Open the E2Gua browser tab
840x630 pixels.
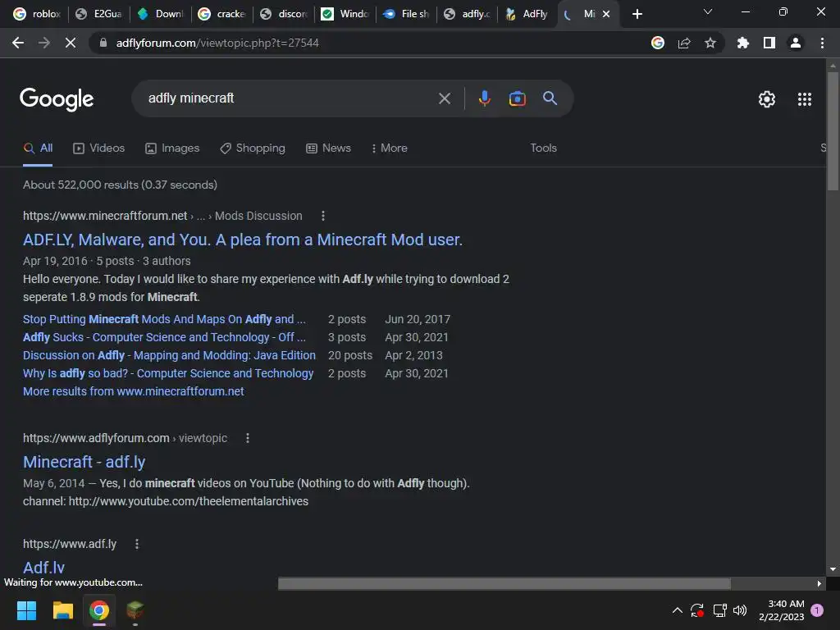pos(98,14)
